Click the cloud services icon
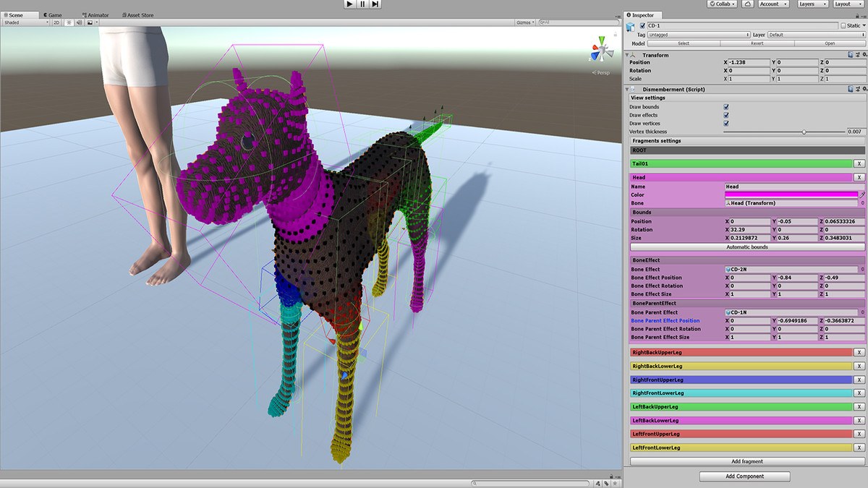This screenshot has height=488, width=868. click(x=748, y=4)
